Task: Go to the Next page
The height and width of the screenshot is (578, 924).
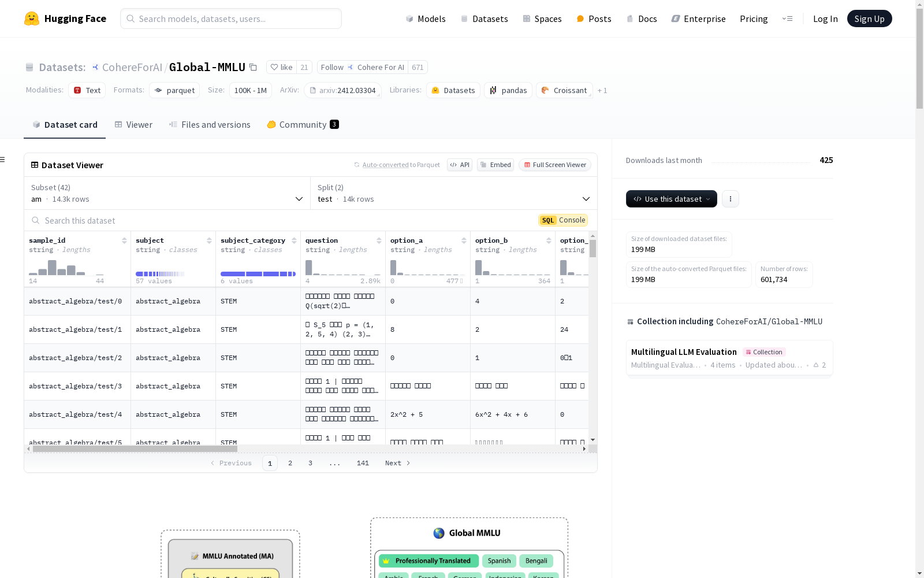Action: click(397, 463)
